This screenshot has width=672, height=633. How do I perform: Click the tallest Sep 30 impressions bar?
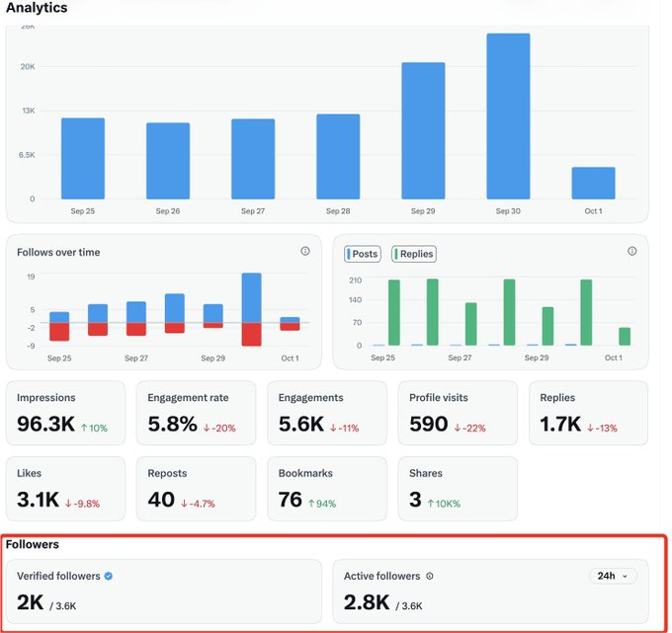tap(508, 117)
